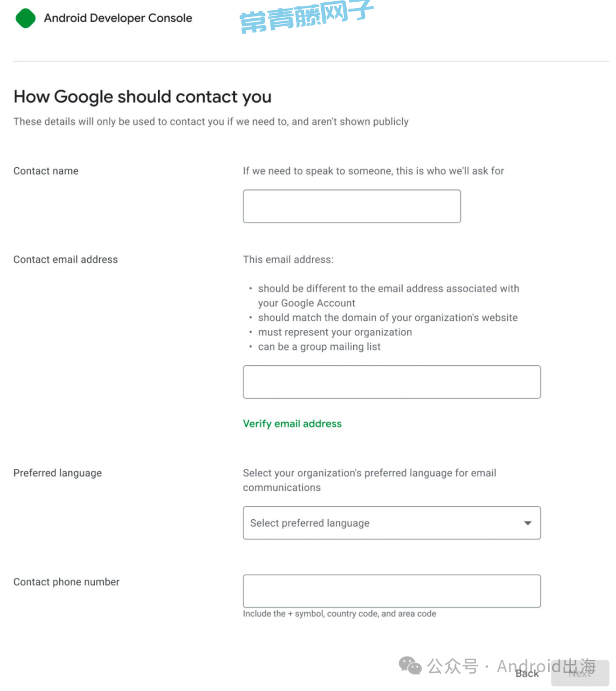Click the How Google should contact you heading

[143, 96]
